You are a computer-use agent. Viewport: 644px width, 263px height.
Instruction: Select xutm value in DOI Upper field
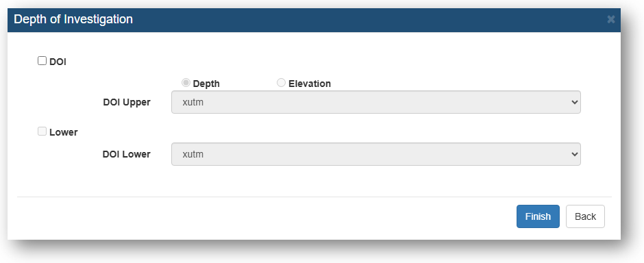coord(193,102)
